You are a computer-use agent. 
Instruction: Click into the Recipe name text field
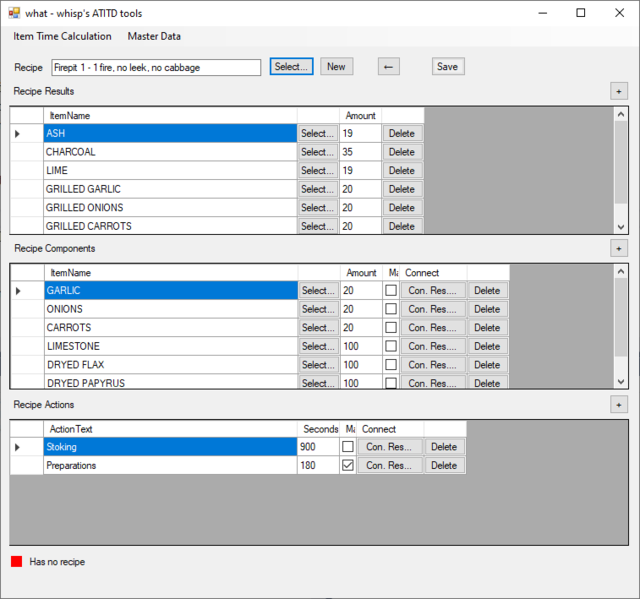click(x=155, y=67)
